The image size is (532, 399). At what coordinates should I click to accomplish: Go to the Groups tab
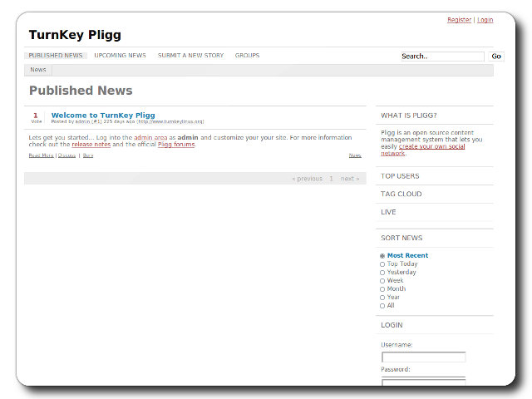(247, 56)
